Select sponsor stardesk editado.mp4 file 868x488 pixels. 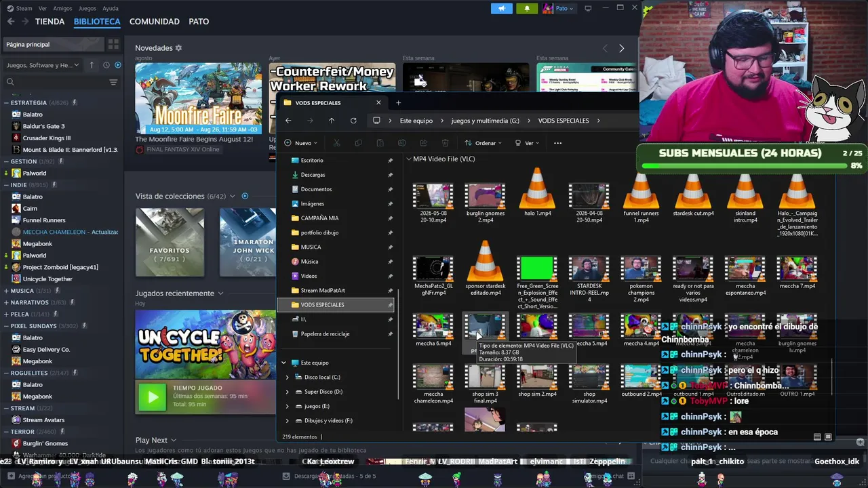pos(485,268)
